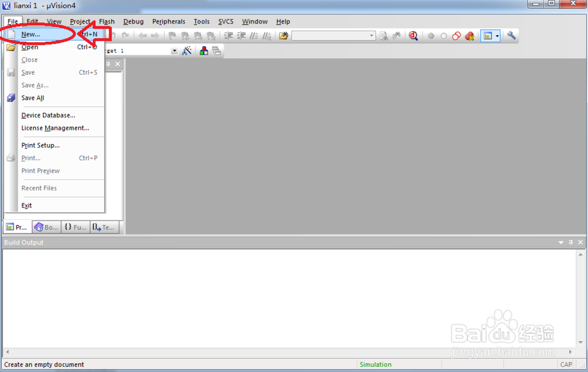Switch to the Functions (Fu...) panel tab
Screen dimensions: 588x372
[76, 227]
